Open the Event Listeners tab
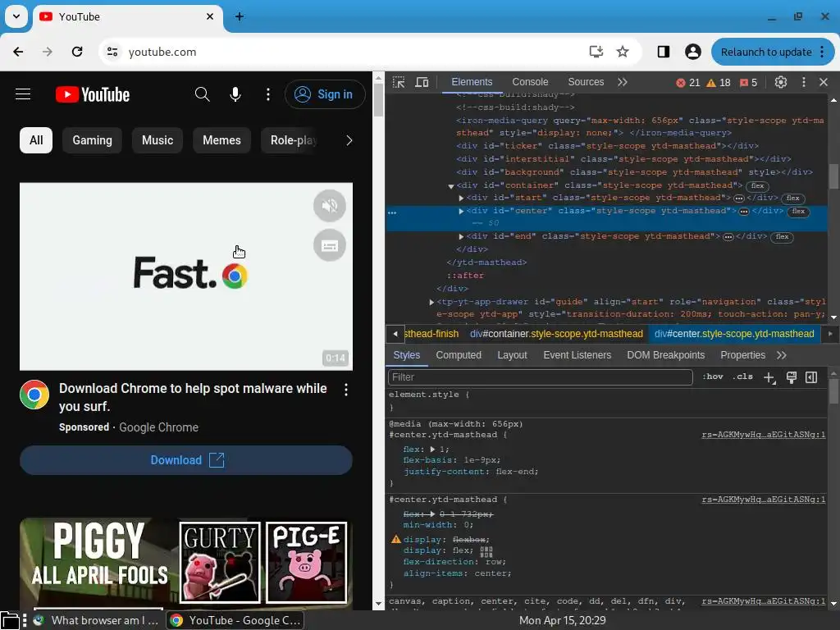This screenshot has height=630, width=840. point(577,355)
